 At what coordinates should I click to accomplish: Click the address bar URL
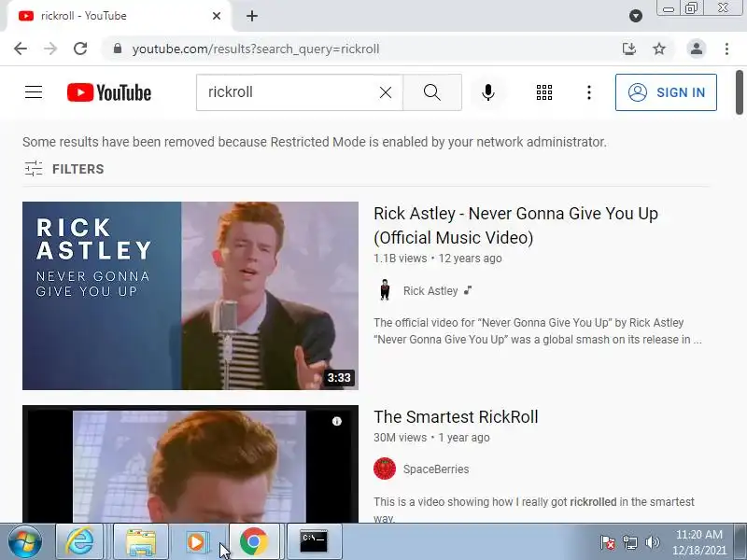256,49
